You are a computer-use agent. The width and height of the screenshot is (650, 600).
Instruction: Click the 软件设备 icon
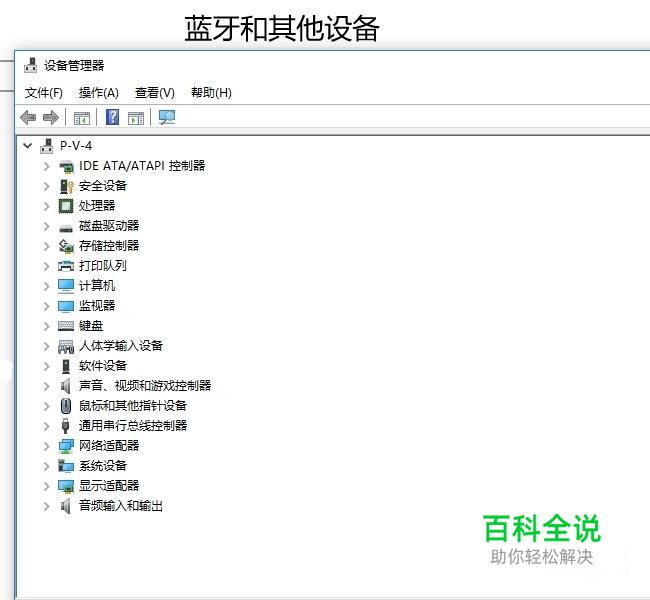66,366
